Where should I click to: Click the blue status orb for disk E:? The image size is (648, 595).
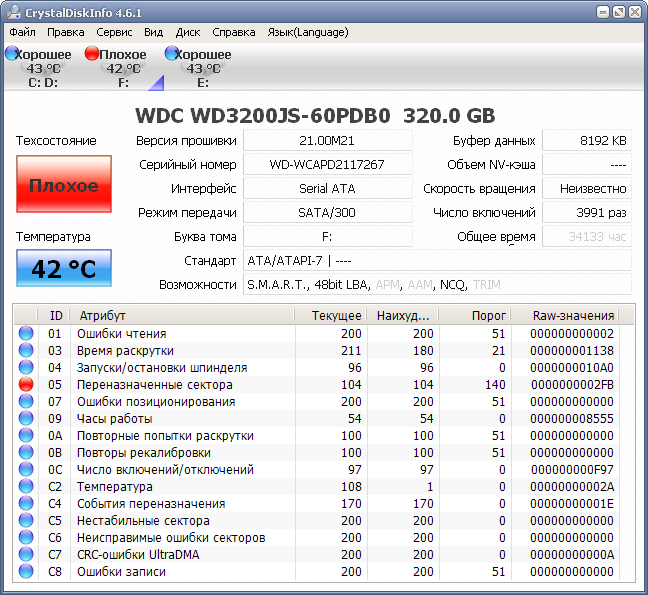(172, 53)
